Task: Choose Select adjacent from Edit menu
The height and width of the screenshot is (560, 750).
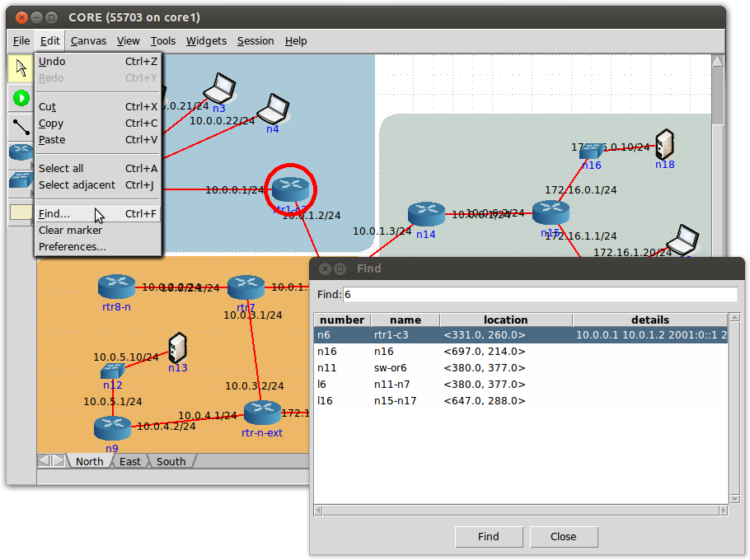Action: click(x=98, y=185)
